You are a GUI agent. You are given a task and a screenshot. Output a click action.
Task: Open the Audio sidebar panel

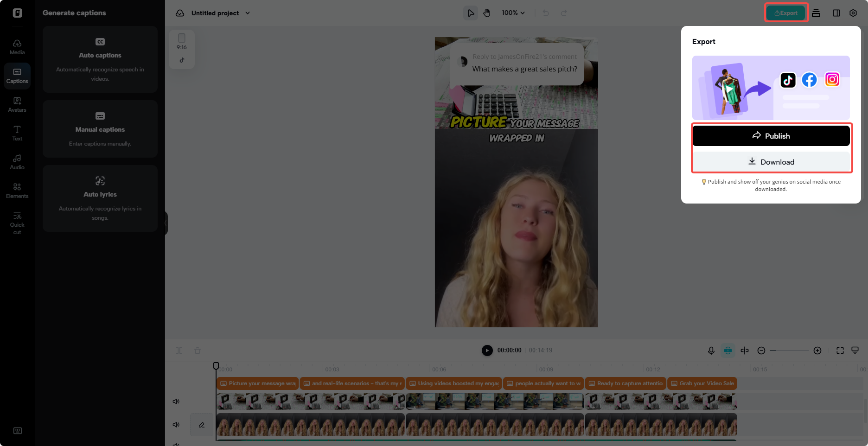[17, 162]
